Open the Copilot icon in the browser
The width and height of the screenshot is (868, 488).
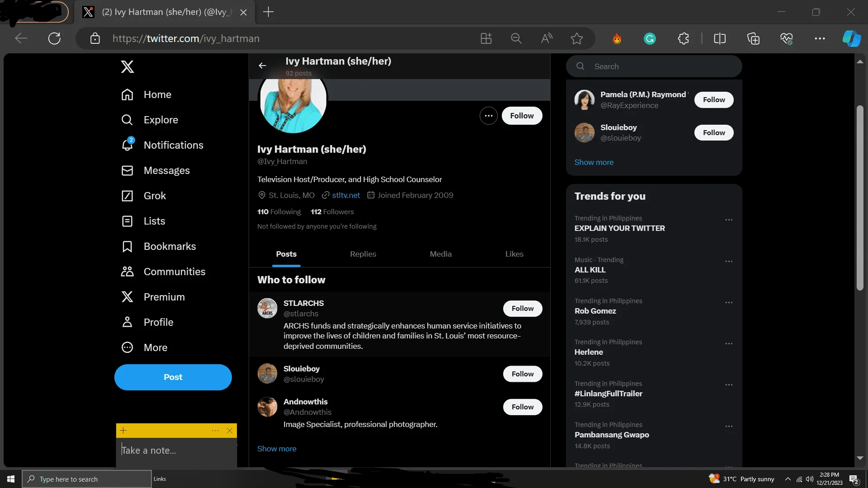pos(851,38)
